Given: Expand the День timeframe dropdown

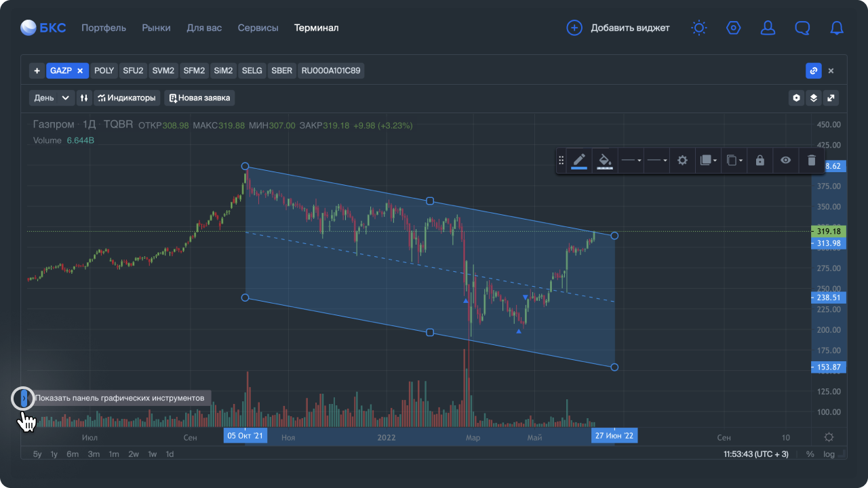Looking at the screenshot, I should 52,98.
